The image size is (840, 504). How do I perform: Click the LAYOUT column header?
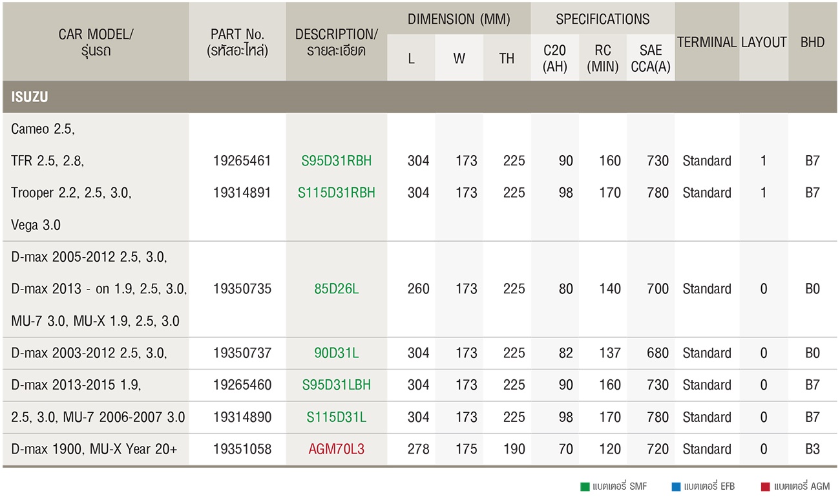(764, 42)
